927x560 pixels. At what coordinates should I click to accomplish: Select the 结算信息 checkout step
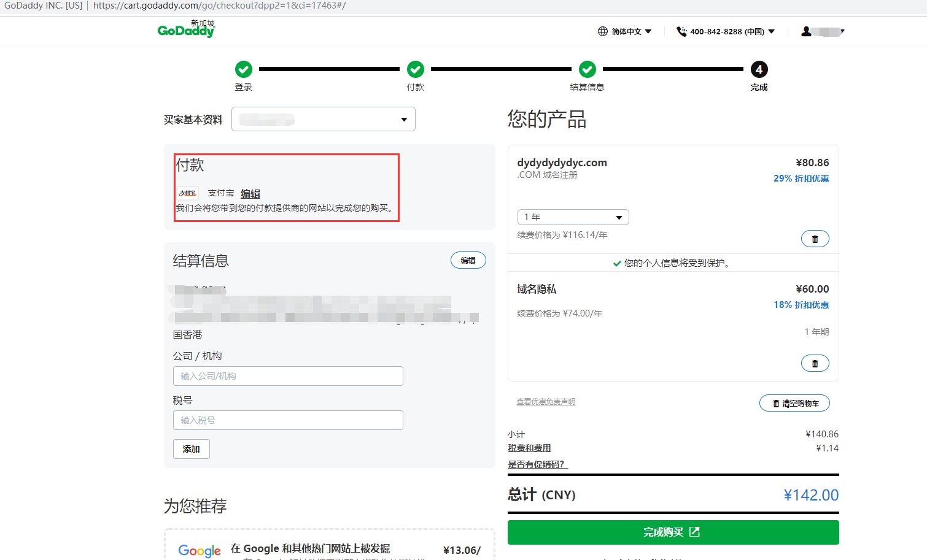coord(588,69)
